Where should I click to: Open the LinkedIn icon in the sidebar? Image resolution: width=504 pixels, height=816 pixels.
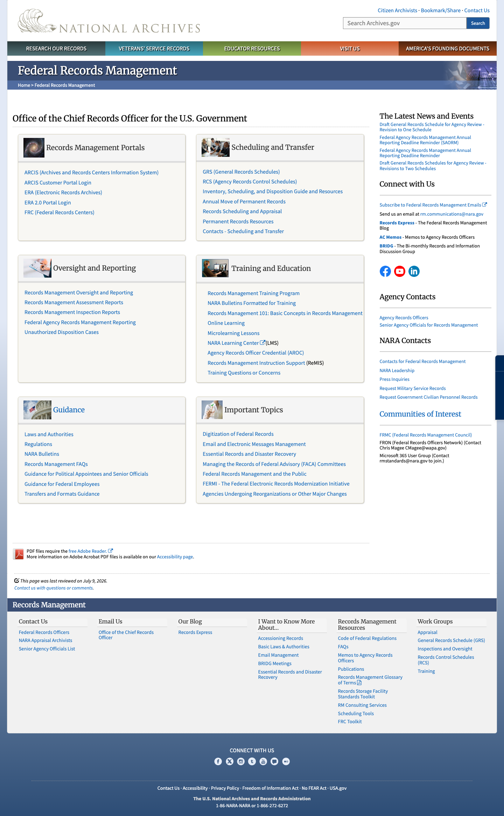(414, 271)
